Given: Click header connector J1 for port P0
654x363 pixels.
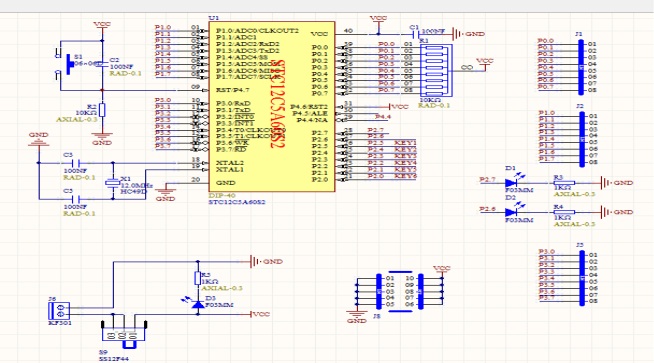Looking at the screenshot, I should coord(581,67).
